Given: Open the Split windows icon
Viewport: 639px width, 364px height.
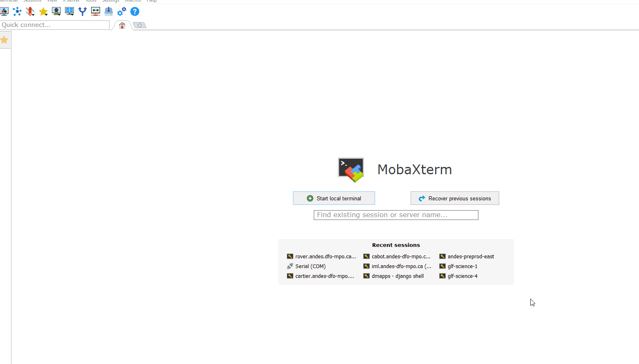Looking at the screenshot, I should (69, 11).
